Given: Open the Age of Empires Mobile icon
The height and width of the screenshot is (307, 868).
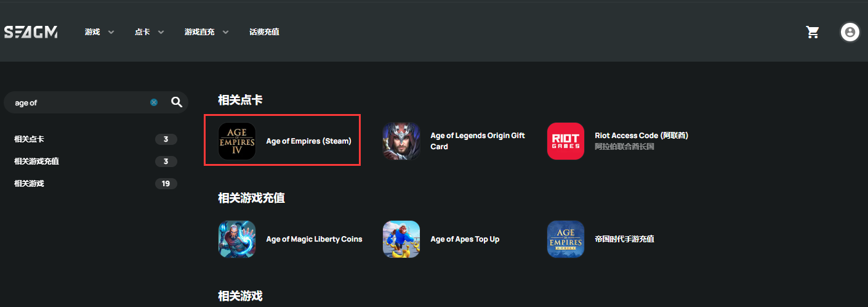Looking at the screenshot, I should click(566, 239).
